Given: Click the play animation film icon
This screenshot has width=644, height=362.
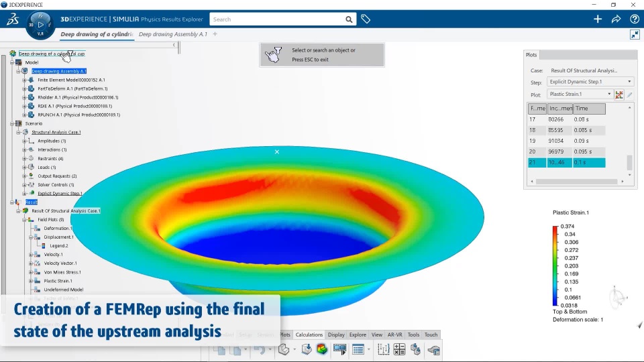Looking at the screenshot, I should point(339,349).
